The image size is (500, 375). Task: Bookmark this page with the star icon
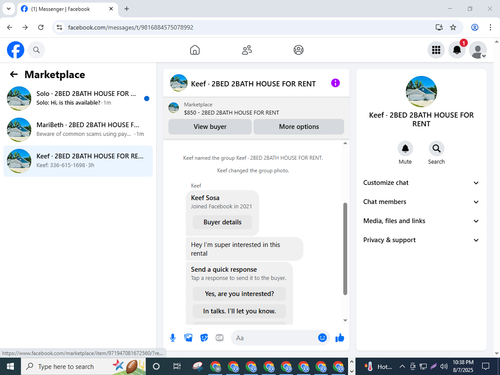coord(453,27)
